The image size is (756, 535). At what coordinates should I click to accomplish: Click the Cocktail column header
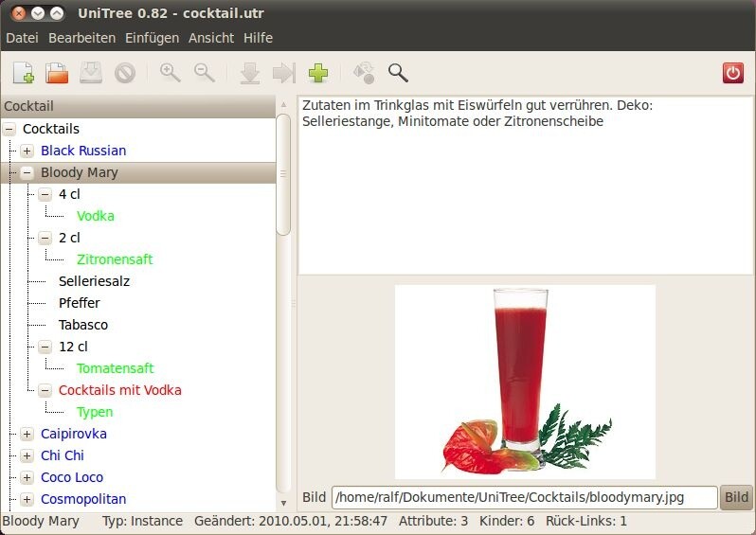tap(138, 106)
